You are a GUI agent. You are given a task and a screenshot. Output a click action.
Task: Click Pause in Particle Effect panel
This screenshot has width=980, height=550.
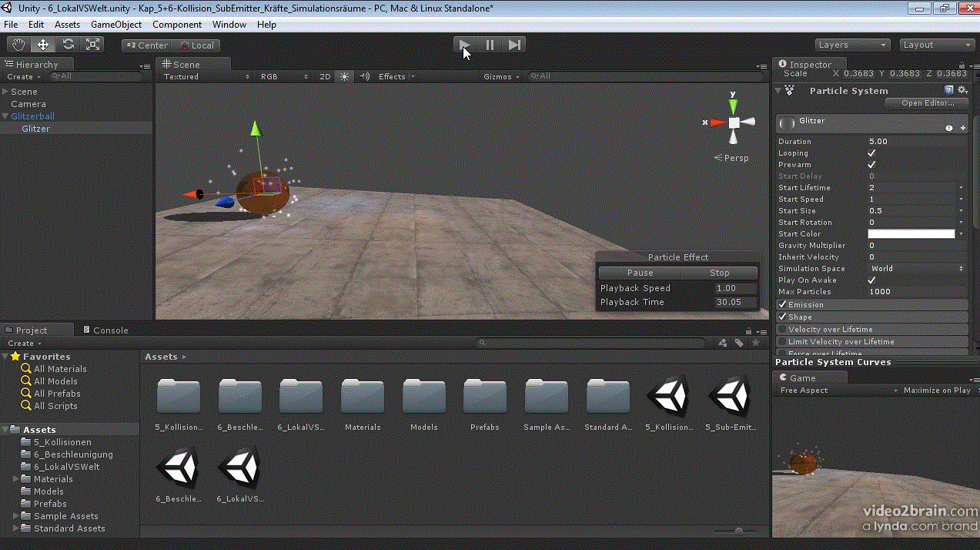[640, 273]
